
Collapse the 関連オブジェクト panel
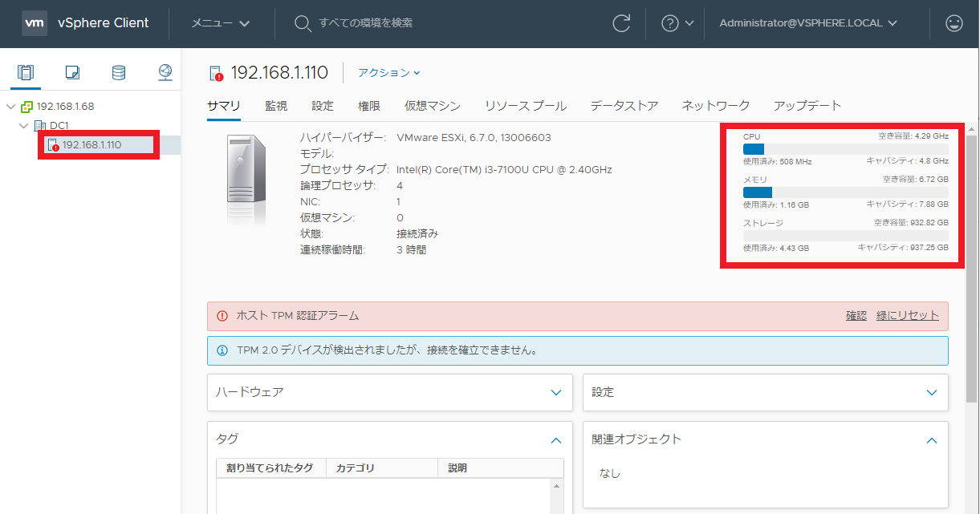[932, 440]
